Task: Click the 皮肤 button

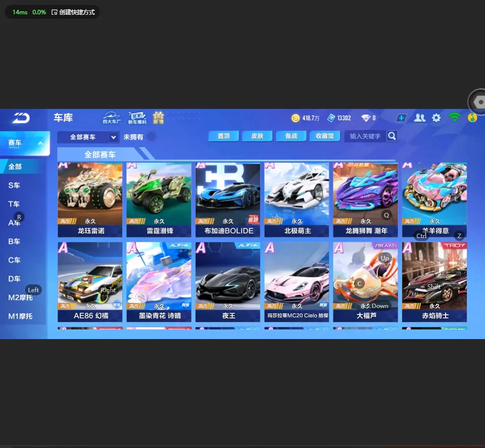Action: click(x=258, y=136)
